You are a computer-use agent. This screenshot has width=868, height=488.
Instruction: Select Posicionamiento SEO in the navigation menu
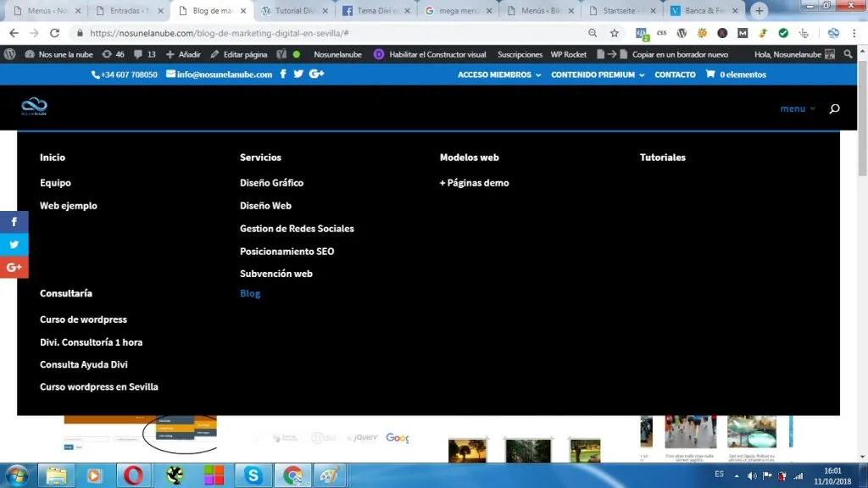(288, 251)
